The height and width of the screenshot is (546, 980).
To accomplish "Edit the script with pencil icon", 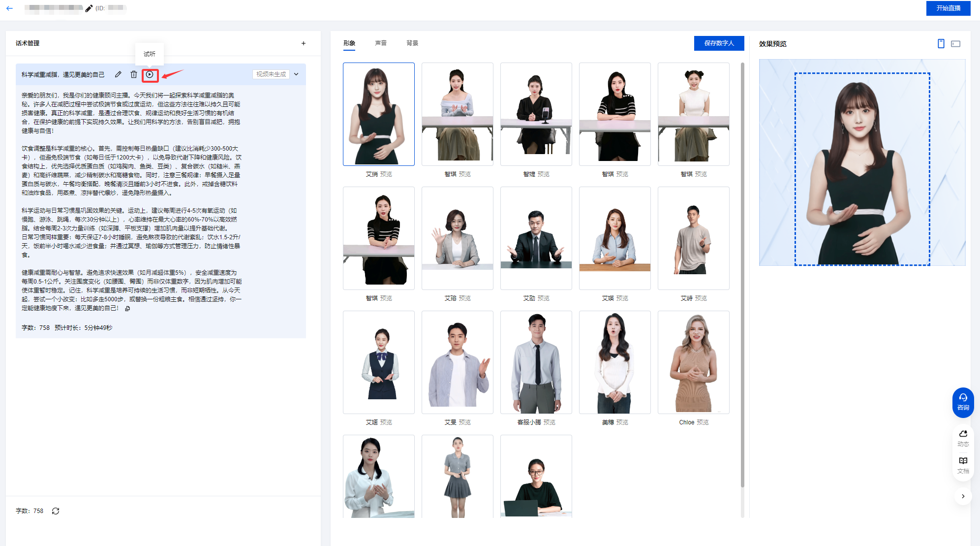I will [x=118, y=74].
